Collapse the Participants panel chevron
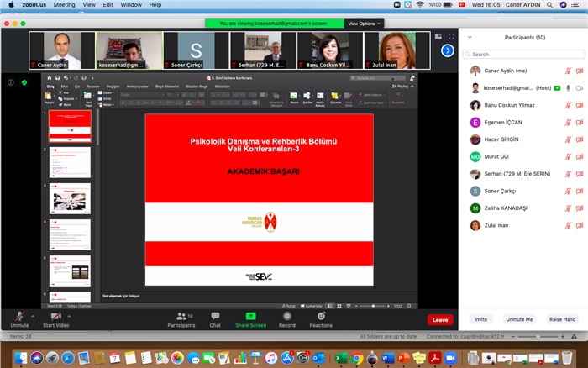The height and width of the screenshot is (368, 588). coord(470,37)
